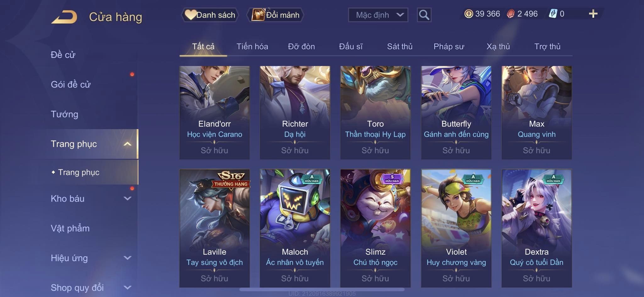The image size is (644, 297).
Task: Switch to the Sát thủ tab
Action: (x=399, y=46)
